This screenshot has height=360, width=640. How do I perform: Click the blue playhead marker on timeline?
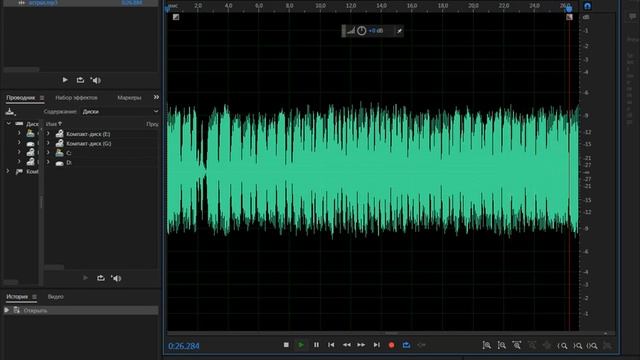coord(569,9)
